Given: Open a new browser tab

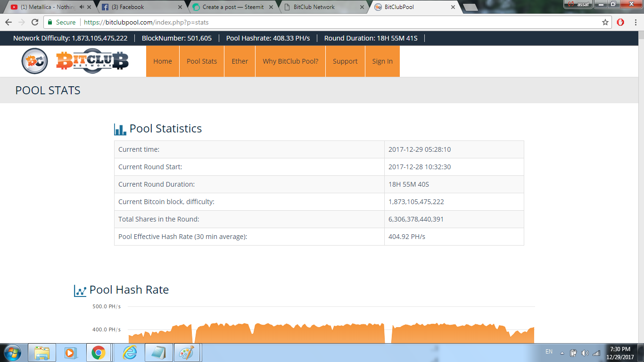Looking at the screenshot, I should pyautogui.click(x=470, y=8).
